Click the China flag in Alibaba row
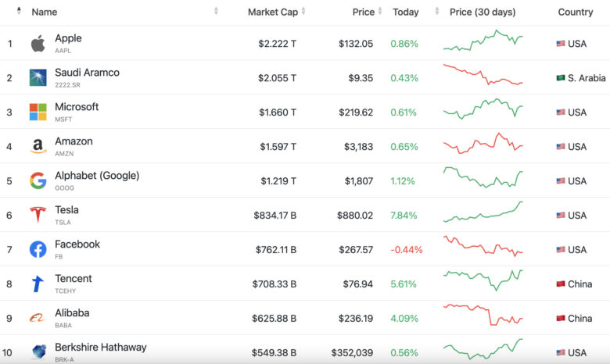Screen dimensions: 610x364 point(561,318)
